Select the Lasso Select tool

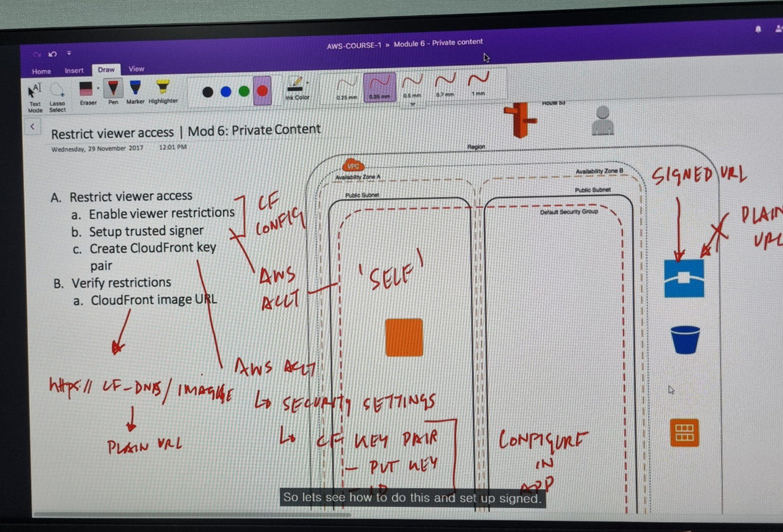tap(57, 97)
